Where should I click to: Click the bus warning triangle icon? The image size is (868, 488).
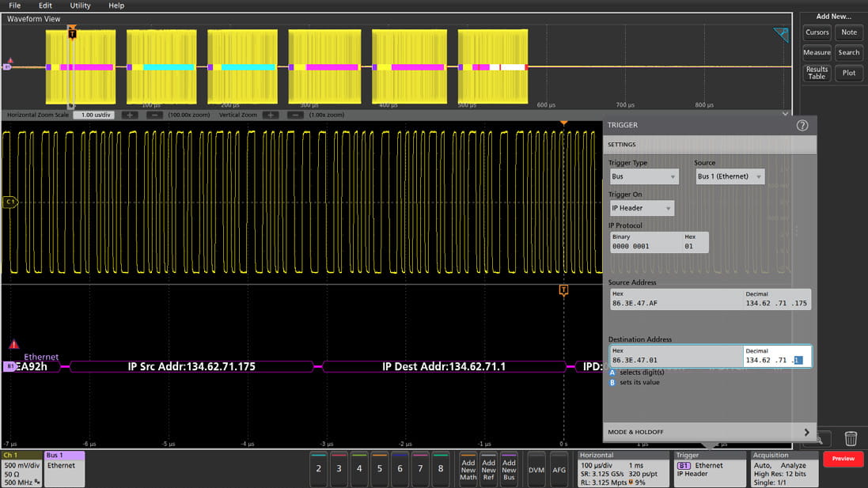(x=13, y=344)
